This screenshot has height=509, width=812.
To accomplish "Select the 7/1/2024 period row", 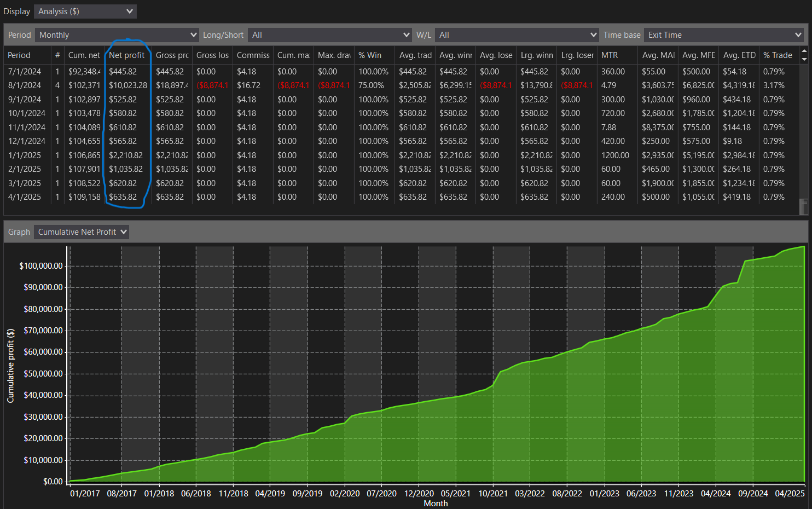I will [402, 72].
